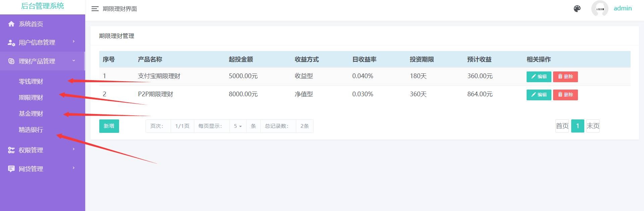Expand the 权限管理 chevron
The height and width of the screenshot is (211, 644).
click(73, 149)
